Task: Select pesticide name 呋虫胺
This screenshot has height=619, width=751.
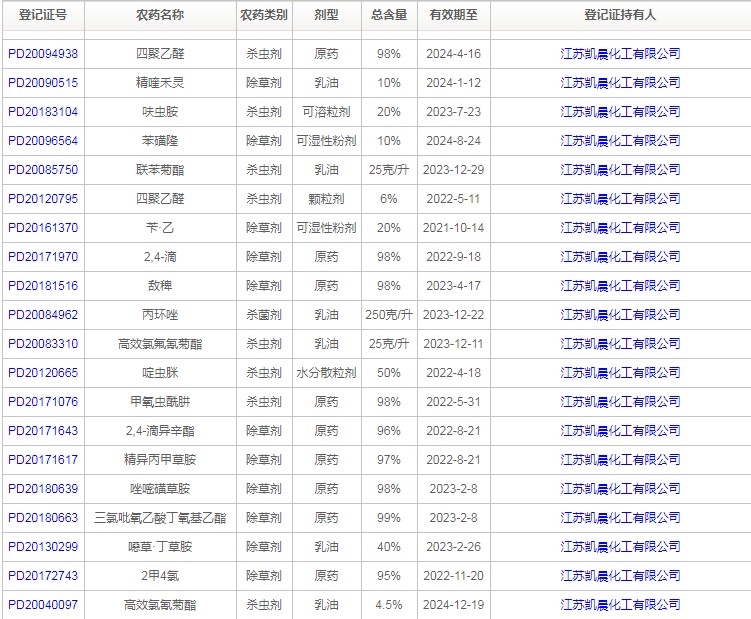Action: tap(160, 112)
